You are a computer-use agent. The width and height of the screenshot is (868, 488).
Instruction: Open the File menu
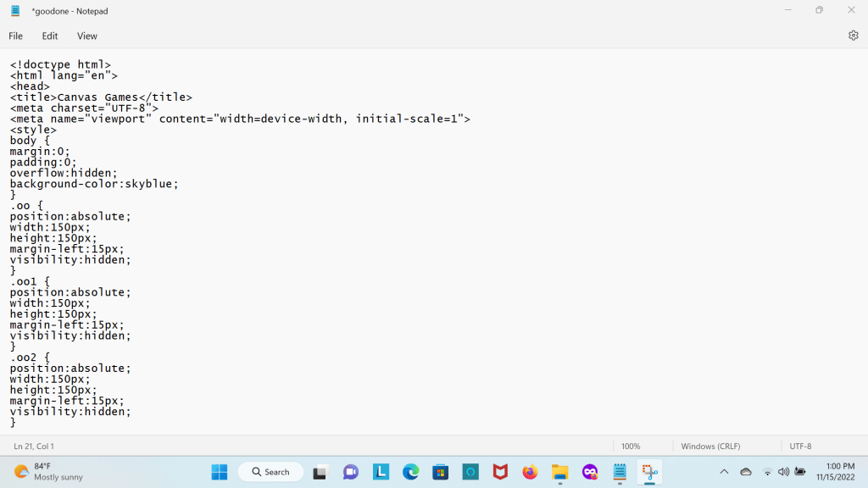16,36
